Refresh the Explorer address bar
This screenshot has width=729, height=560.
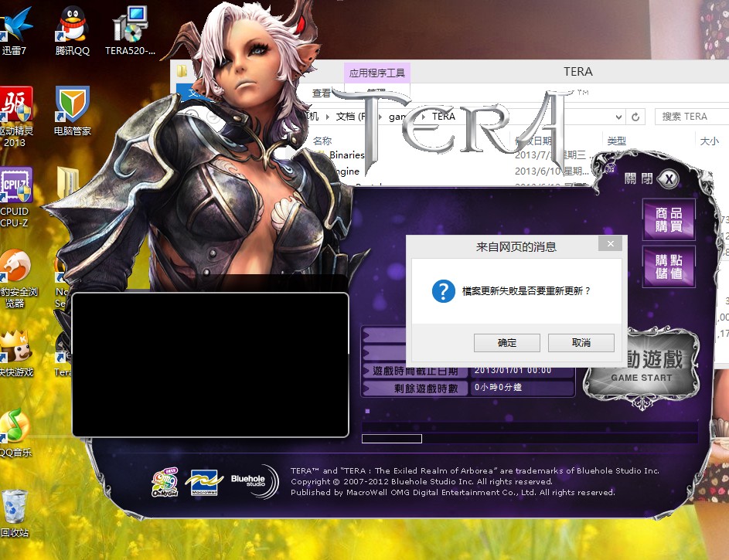(x=635, y=117)
